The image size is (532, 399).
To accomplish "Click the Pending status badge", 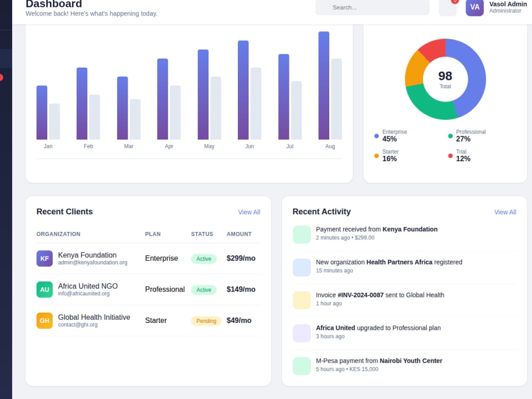I will [206, 321].
